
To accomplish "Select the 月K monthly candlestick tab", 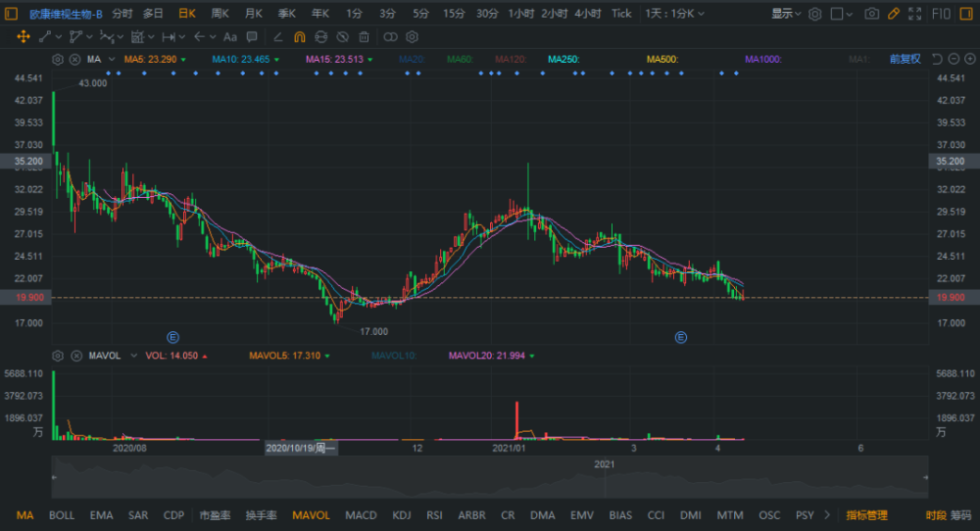I will click(x=254, y=13).
